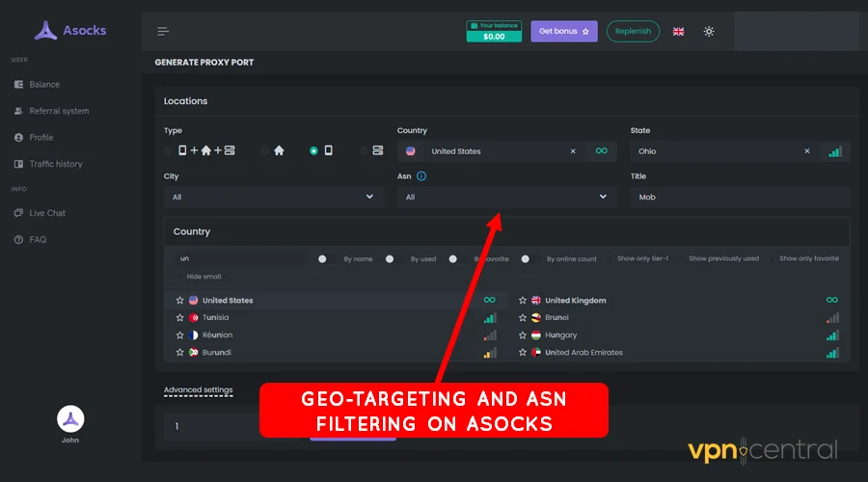
Task: Open Balance in sidebar
Action: coord(37,85)
